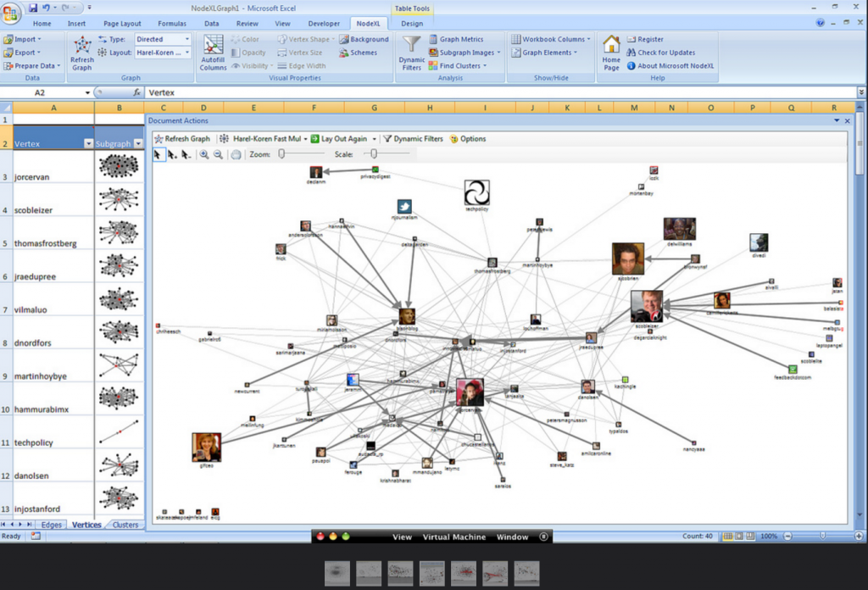The height and width of the screenshot is (590, 868).
Task: Open the Window menu in VM bar
Action: [x=512, y=537]
